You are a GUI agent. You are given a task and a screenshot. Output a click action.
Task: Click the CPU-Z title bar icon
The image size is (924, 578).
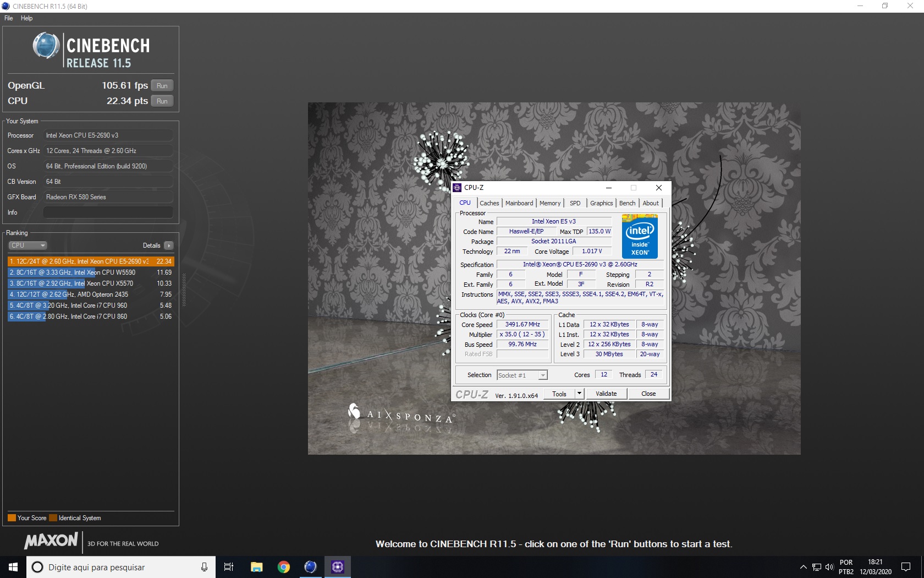[458, 188]
